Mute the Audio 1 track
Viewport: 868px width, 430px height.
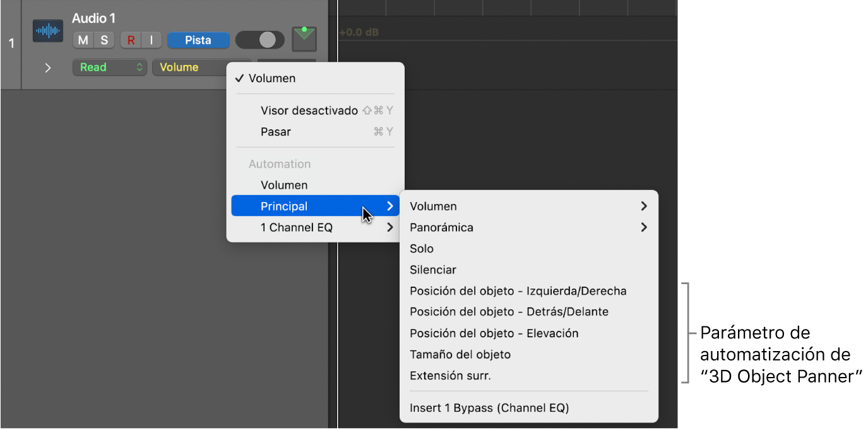[x=83, y=40]
